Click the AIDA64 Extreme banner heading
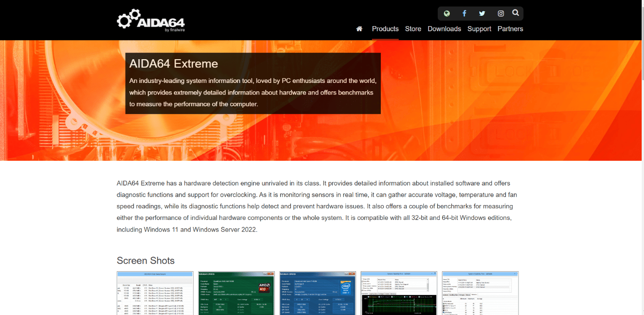Image resolution: width=644 pixels, height=315 pixels. click(174, 64)
